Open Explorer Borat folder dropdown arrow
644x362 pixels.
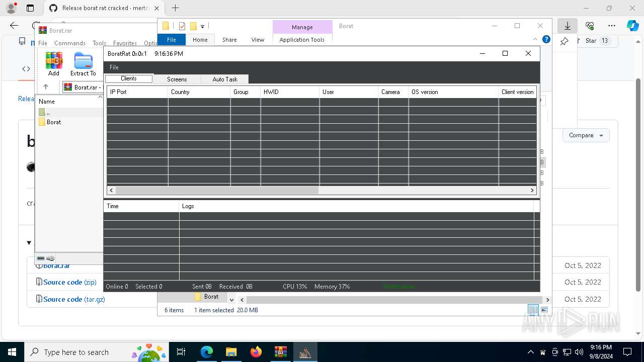point(231,300)
